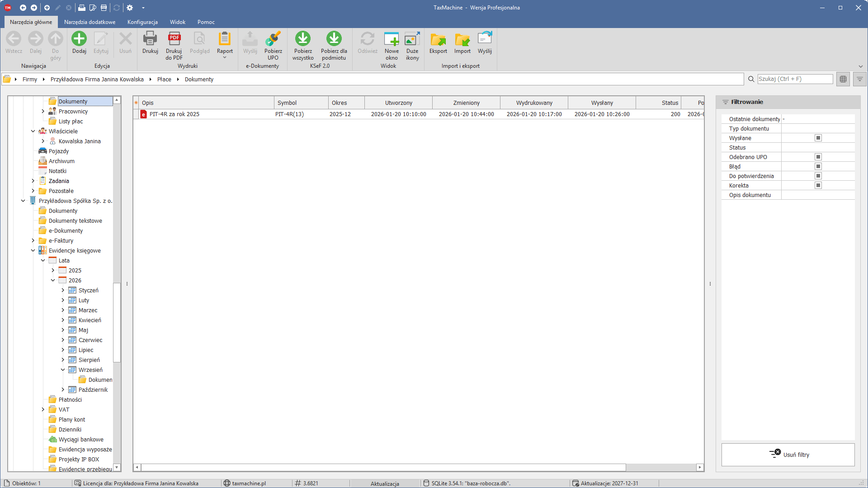Collapse the Właściciele tree node
Screen dimensions: 868x488
pos(33,131)
